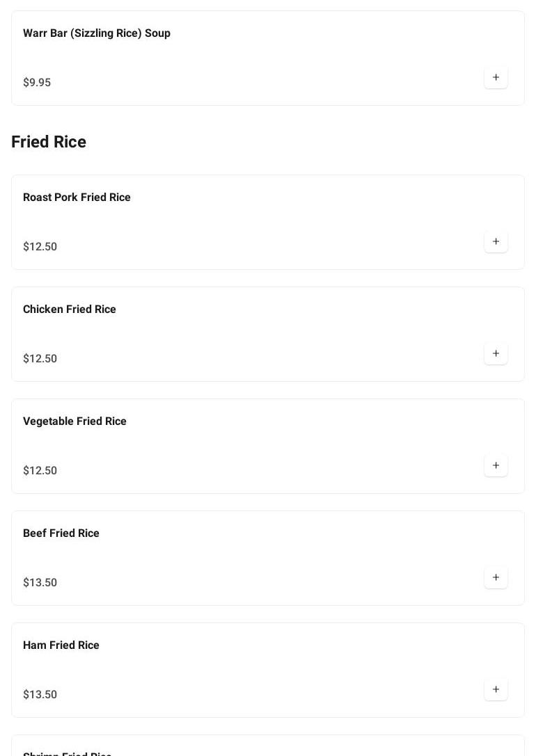Open the Warr Bar (Sizzling Rice) Soup title
Screen dimensions: 536x756
click(97, 33)
